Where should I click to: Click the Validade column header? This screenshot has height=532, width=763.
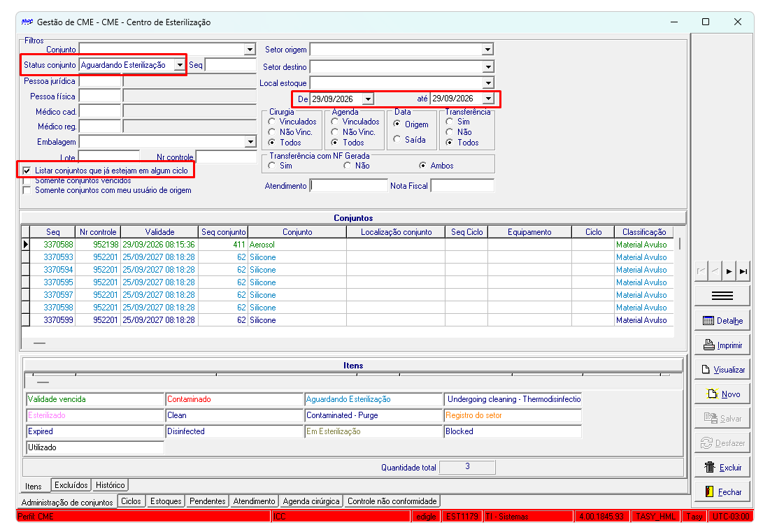(159, 232)
